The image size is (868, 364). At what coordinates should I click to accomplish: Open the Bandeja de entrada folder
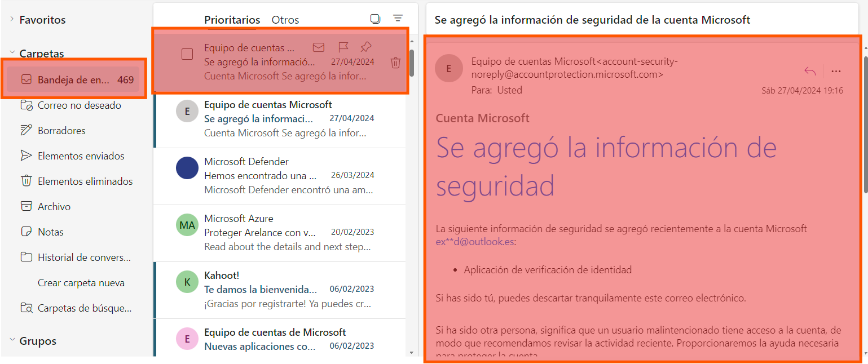(73, 79)
